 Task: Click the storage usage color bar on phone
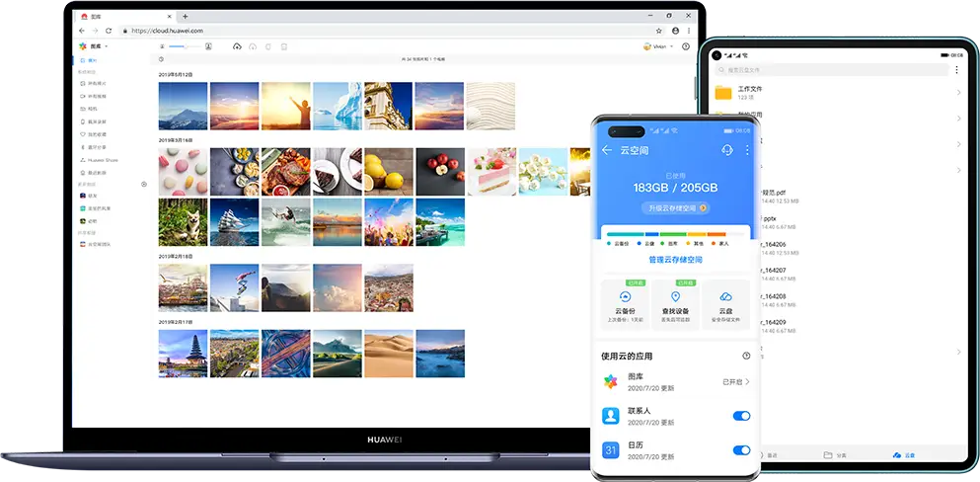(676, 234)
